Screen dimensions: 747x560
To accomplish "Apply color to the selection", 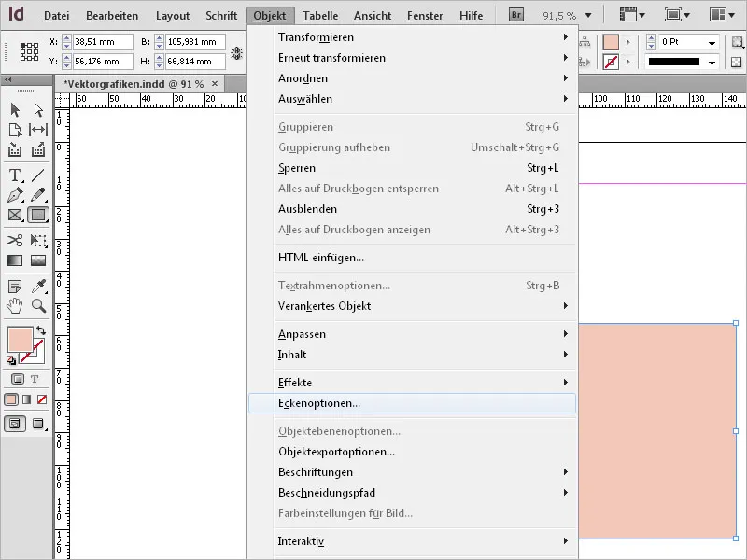I will tap(11, 399).
